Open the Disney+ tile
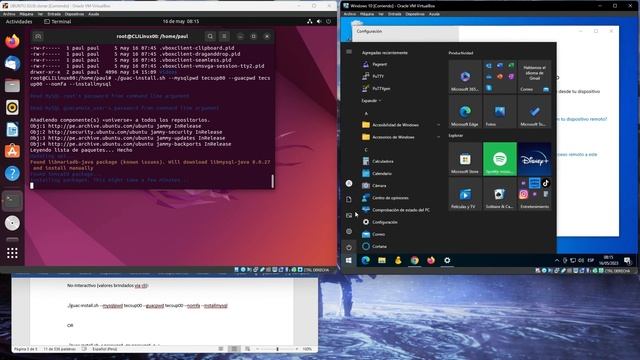640x360 pixels. click(x=534, y=159)
